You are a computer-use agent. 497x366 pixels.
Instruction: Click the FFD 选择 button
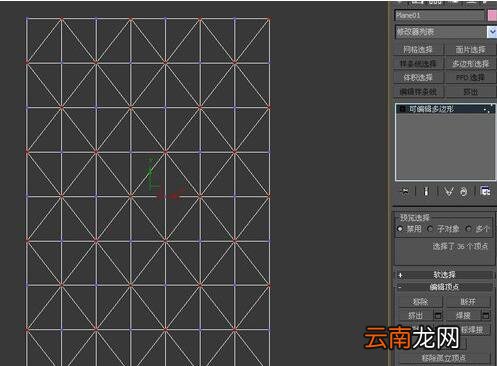470,78
